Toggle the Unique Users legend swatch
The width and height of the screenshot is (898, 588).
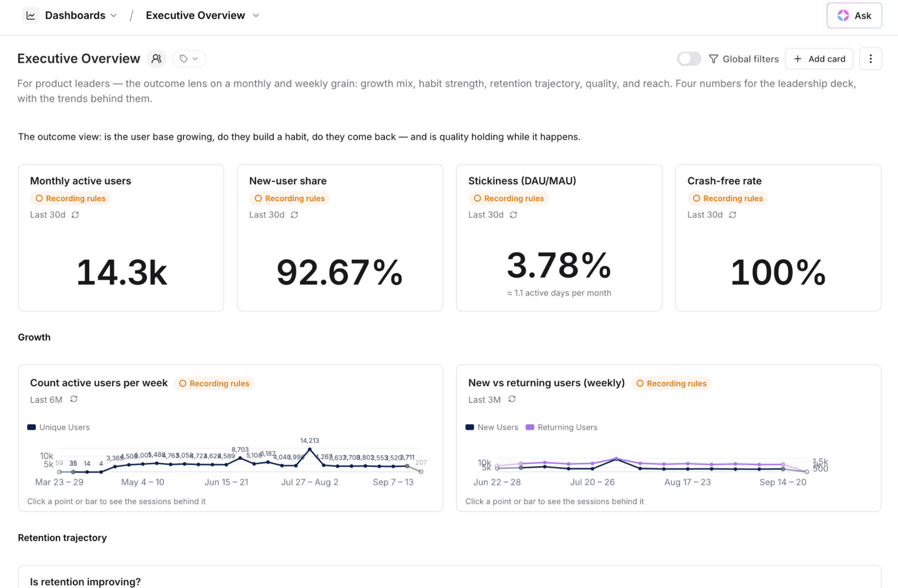31,427
